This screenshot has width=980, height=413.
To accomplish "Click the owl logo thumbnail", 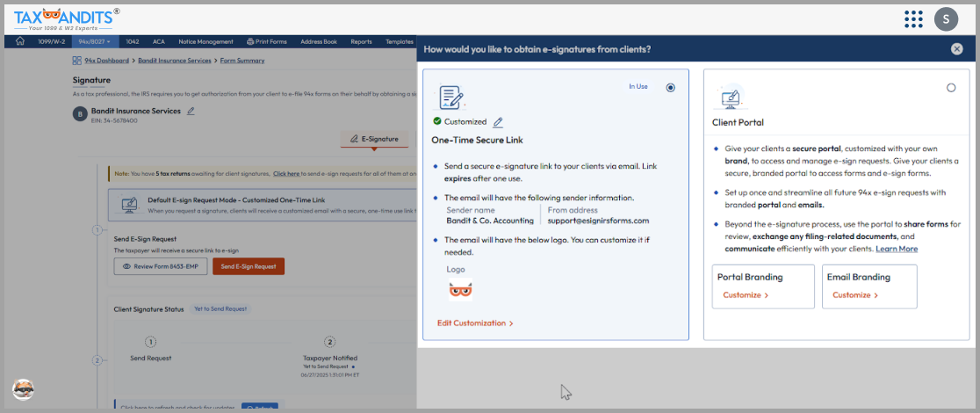I will tap(460, 290).
